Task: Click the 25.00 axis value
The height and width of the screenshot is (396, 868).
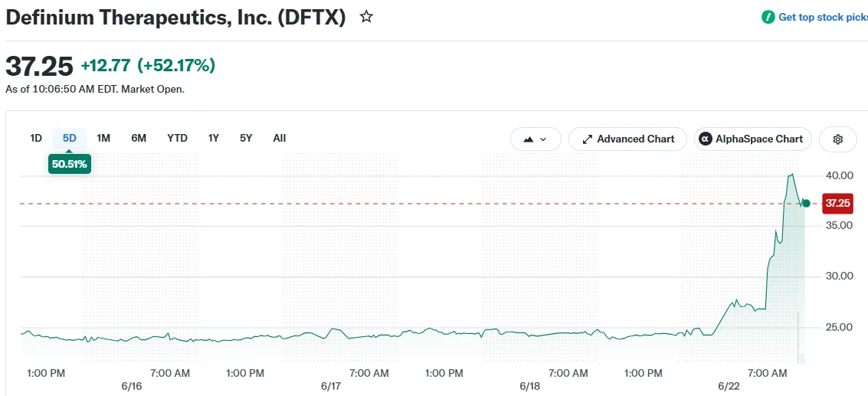Action: coord(839,327)
